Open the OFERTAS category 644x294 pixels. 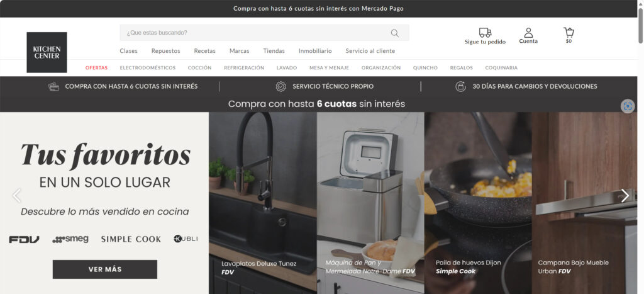(96, 68)
